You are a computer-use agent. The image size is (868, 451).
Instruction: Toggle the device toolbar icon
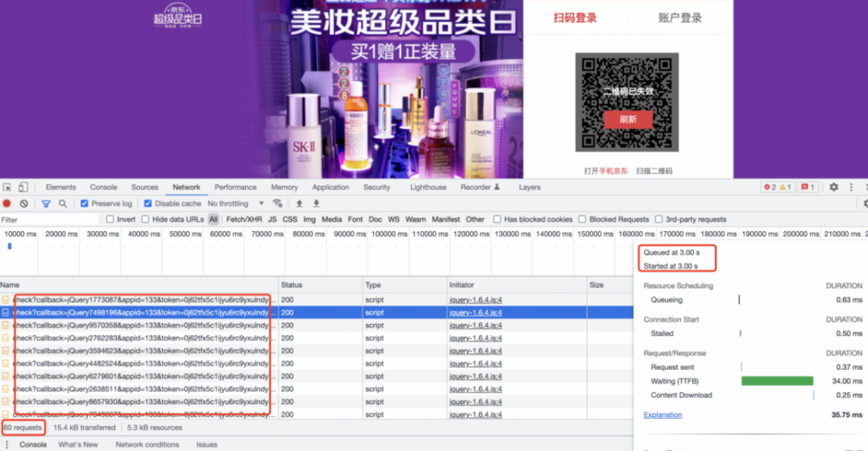point(23,187)
